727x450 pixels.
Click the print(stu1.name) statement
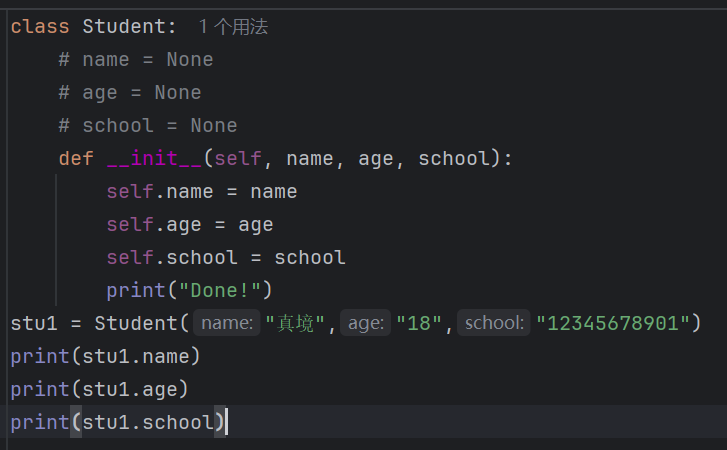point(105,356)
